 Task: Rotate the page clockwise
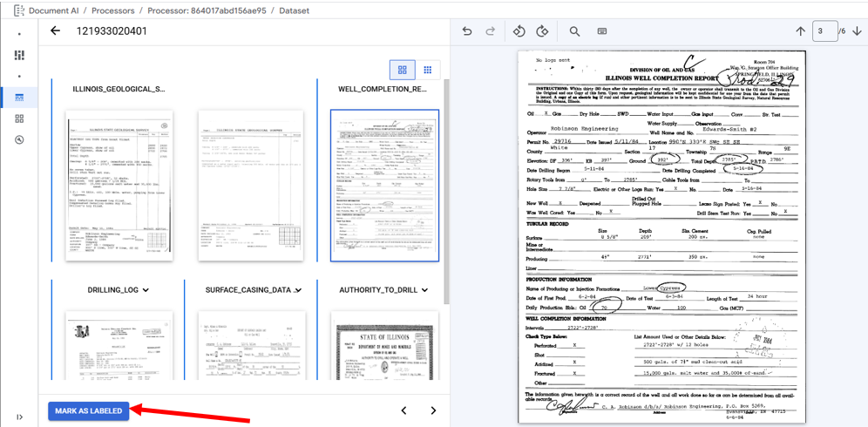point(542,31)
